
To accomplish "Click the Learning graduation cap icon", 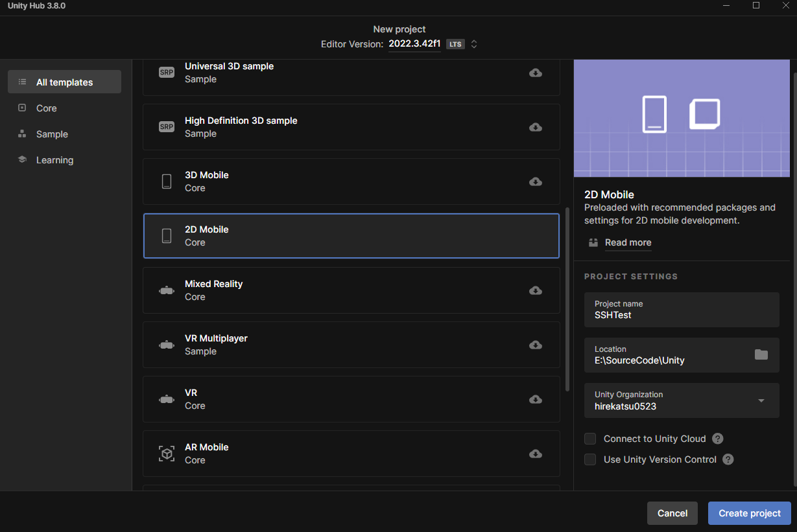I will [x=23, y=160].
